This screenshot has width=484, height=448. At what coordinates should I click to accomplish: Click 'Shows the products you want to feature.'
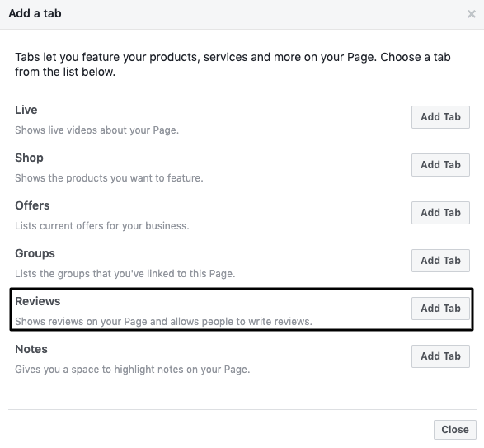tap(109, 178)
